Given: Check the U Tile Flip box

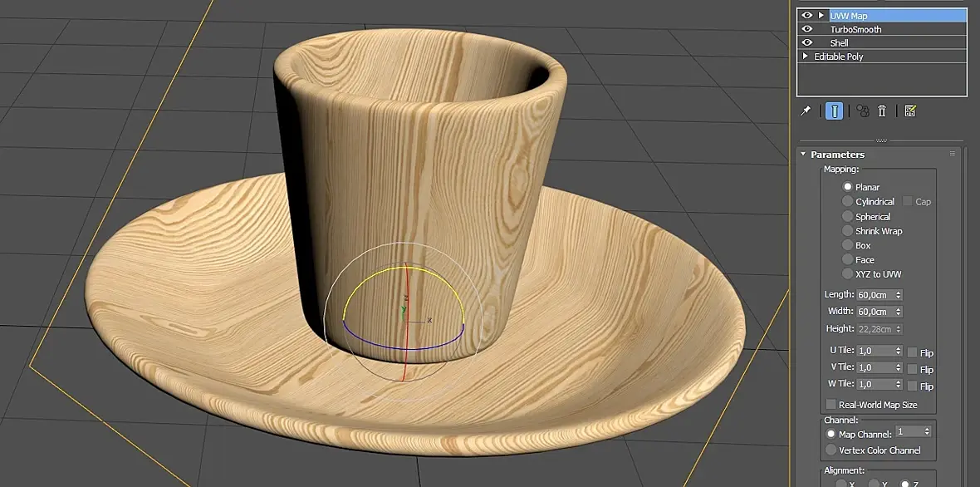Looking at the screenshot, I should [x=912, y=352].
